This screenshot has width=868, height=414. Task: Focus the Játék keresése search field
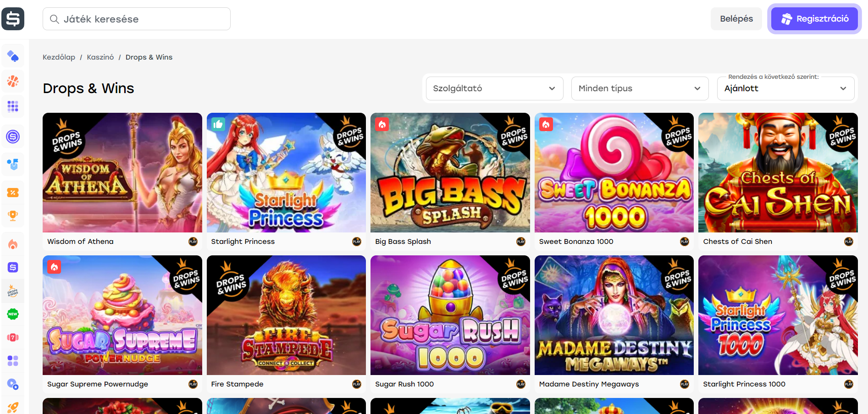pyautogui.click(x=137, y=19)
